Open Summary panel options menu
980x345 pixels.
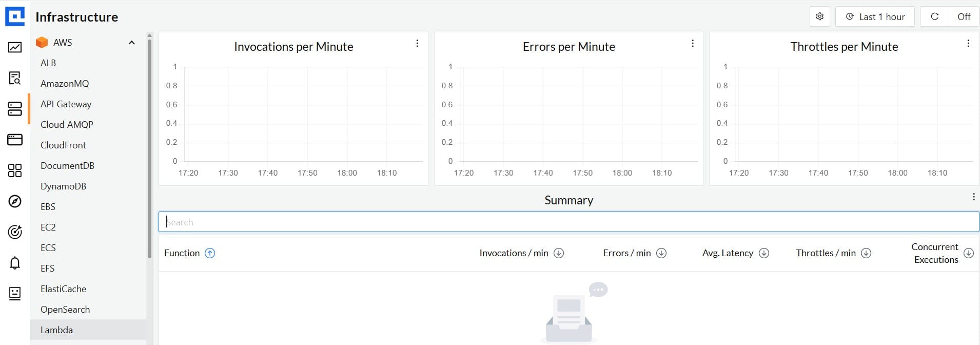coord(974,197)
